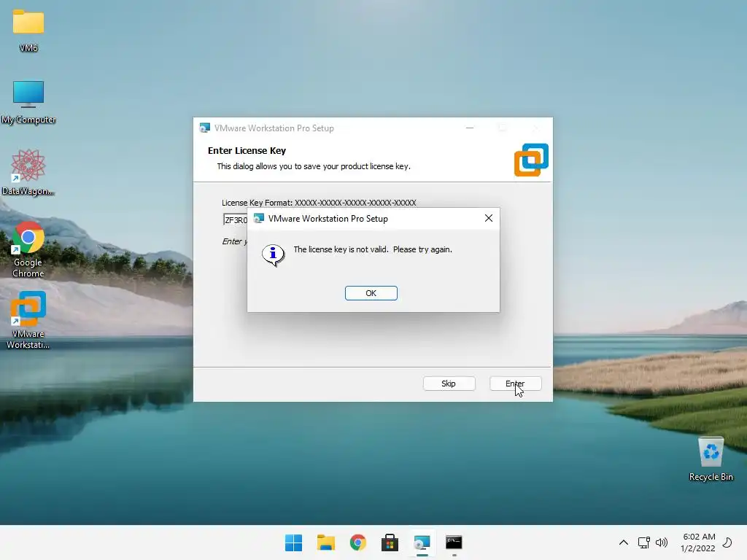Click the notification moon icon
The image size is (747, 560).
click(727, 542)
